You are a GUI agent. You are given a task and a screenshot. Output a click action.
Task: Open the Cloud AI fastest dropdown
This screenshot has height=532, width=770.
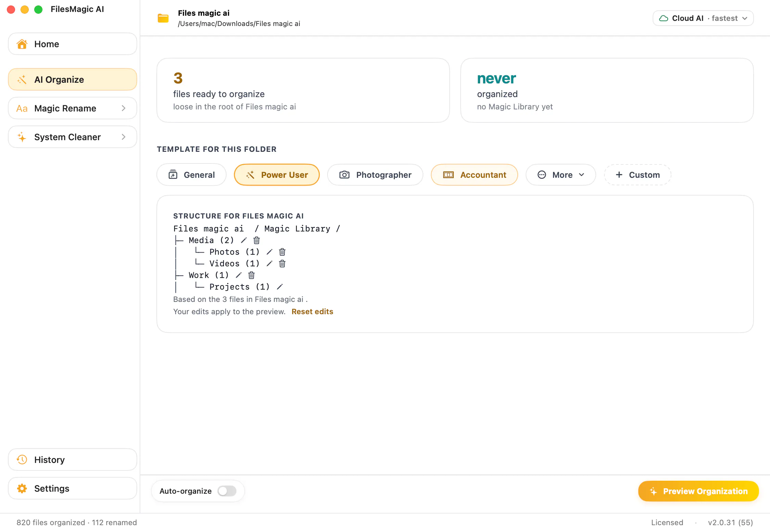703,18
